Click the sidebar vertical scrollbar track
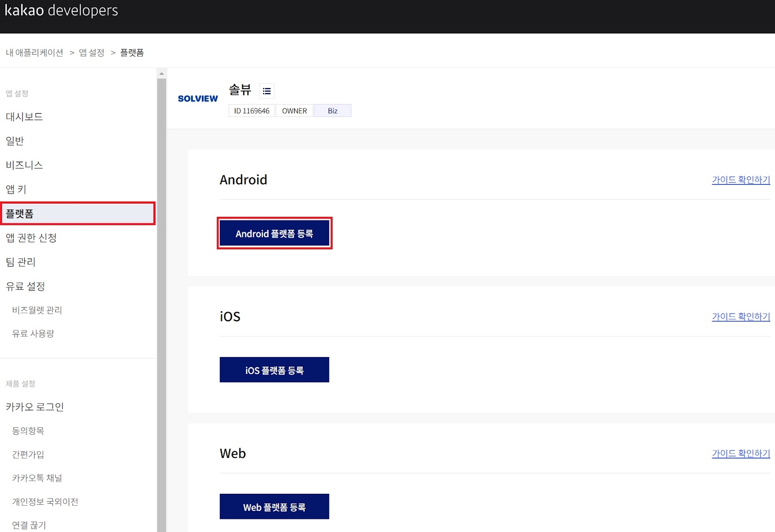 [x=161, y=305]
